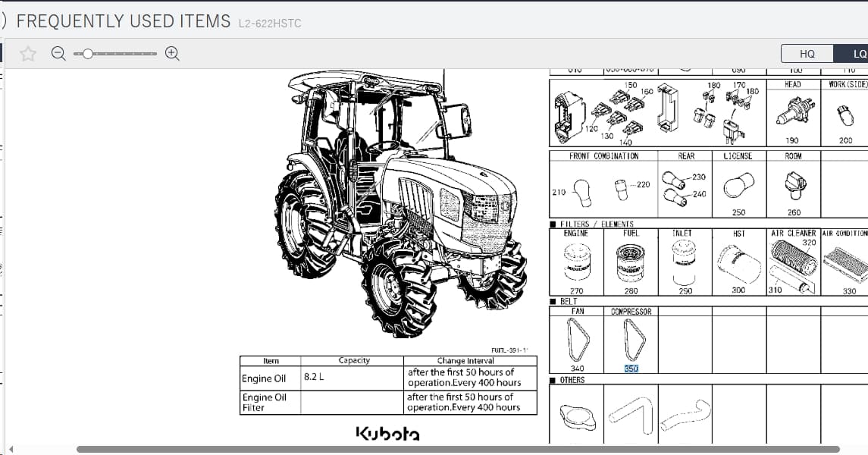868x455 pixels.
Task: Click the tractor illustration
Action: click(400, 202)
